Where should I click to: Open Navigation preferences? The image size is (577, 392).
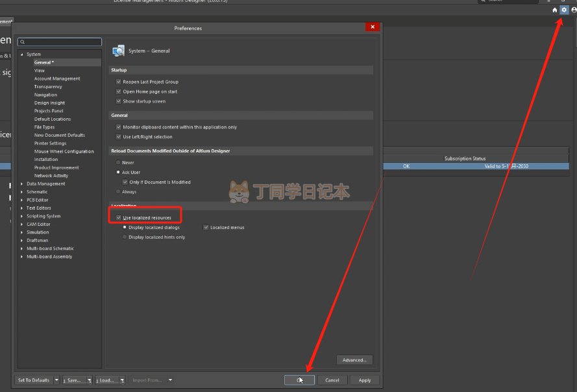45,95
